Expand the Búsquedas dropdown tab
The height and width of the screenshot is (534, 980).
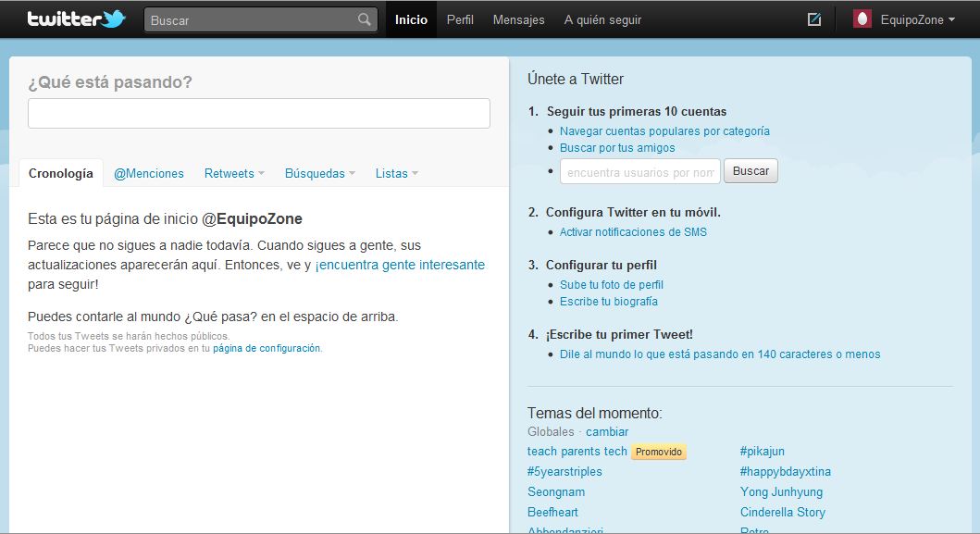click(x=320, y=173)
